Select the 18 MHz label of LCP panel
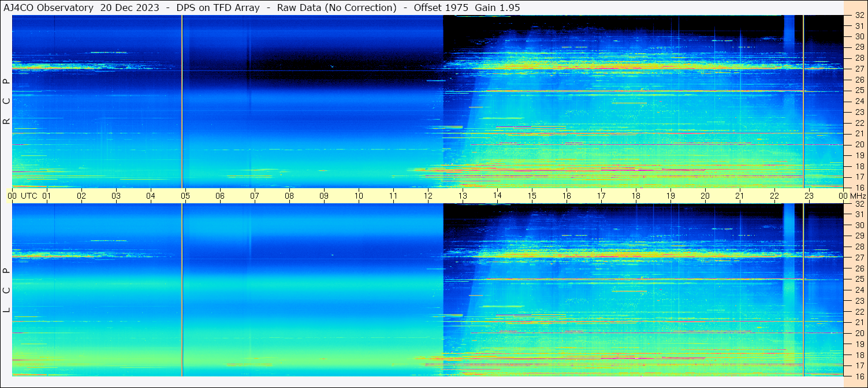 tap(859, 355)
